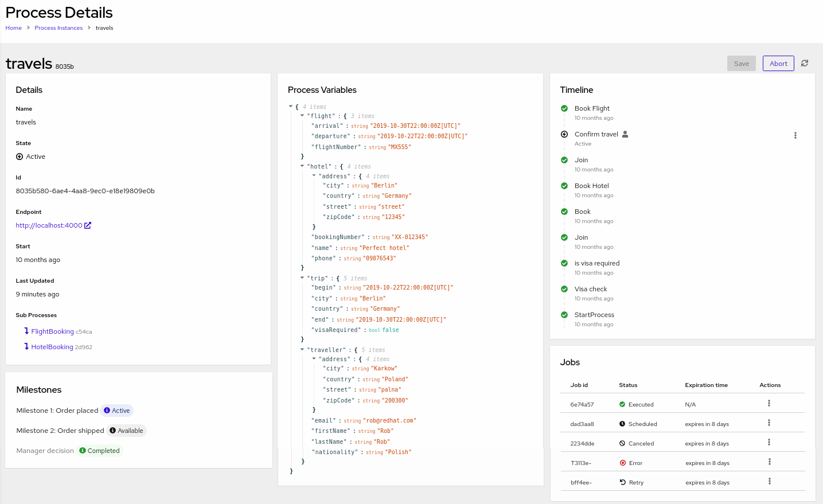The width and height of the screenshot is (823, 504).
Task: Click job id 6e74a57 cell
Action: pyautogui.click(x=582, y=405)
